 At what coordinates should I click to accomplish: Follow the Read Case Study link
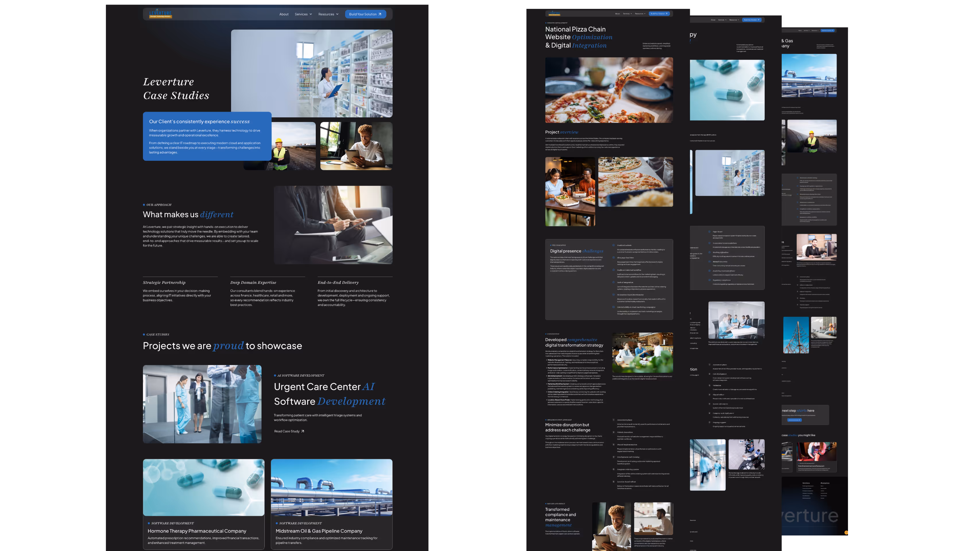coord(287,431)
